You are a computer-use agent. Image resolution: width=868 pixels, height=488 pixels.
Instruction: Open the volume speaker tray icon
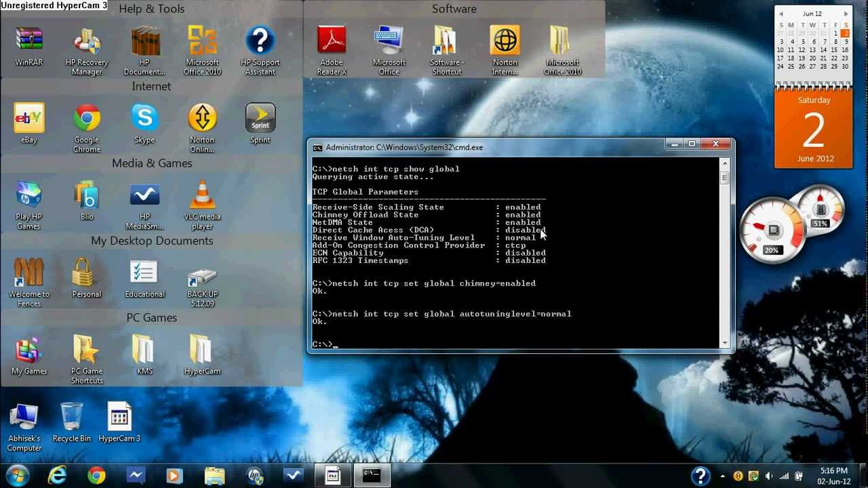point(768,476)
